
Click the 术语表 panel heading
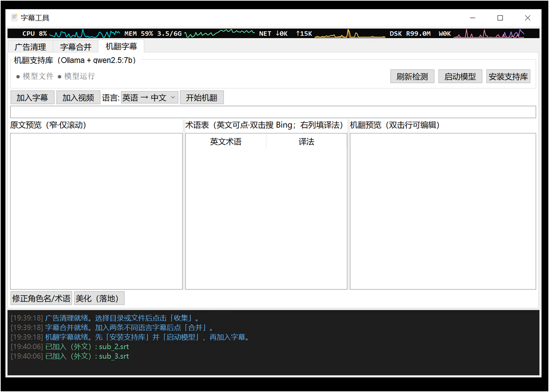point(265,125)
